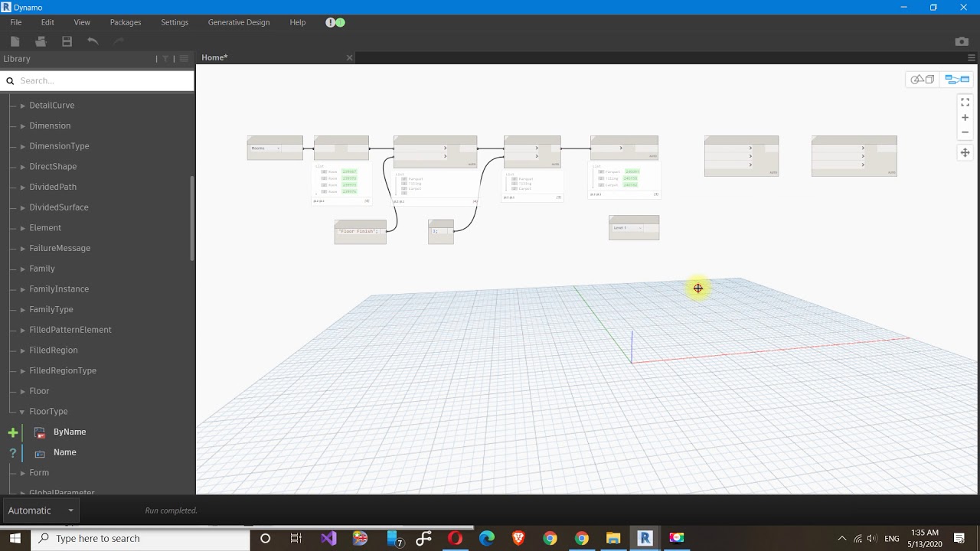Click the library layout list icon
The width and height of the screenshot is (980, 551).
click(x=184, y=59)
